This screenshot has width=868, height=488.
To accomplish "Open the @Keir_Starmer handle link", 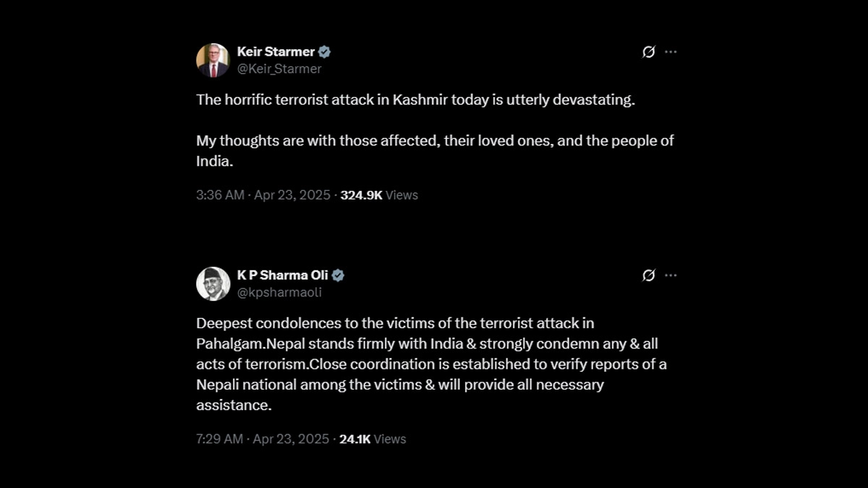I will (279, 69).
